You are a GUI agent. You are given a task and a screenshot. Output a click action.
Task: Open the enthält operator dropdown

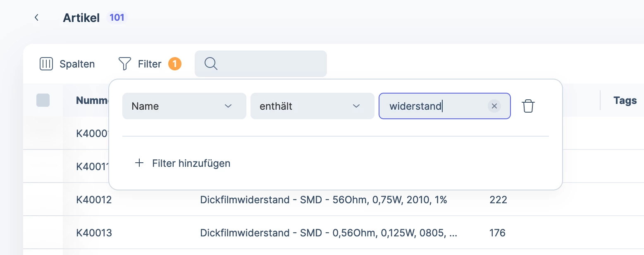click(312, 106)
